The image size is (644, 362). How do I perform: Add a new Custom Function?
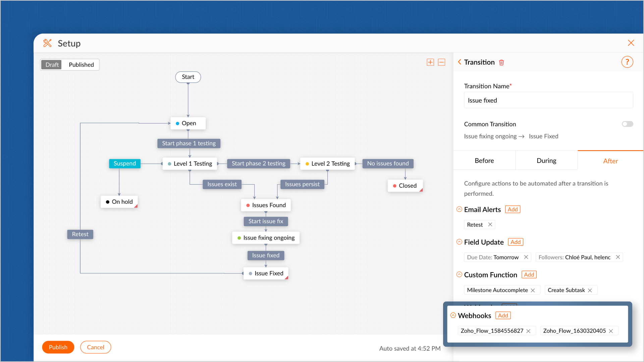tap(529, 275)
